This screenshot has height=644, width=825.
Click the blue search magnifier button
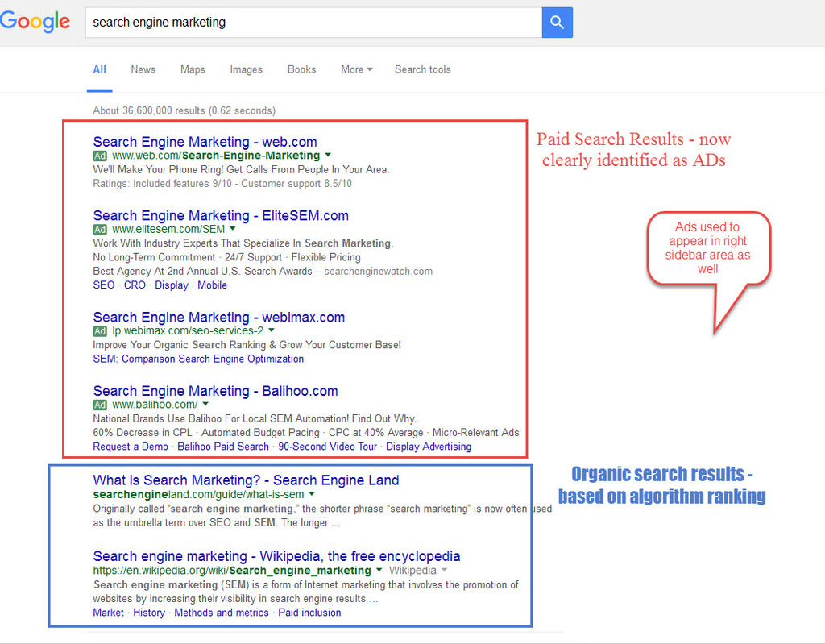(558, 22)
